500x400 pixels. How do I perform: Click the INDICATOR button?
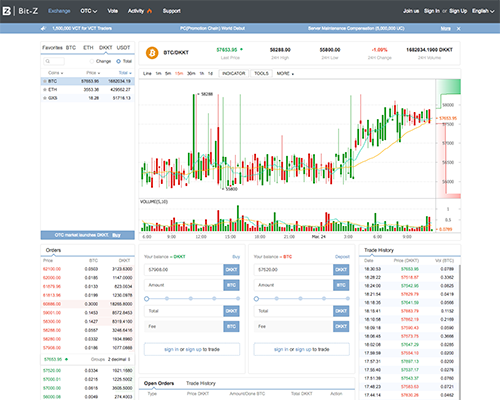tap(234, 73)
